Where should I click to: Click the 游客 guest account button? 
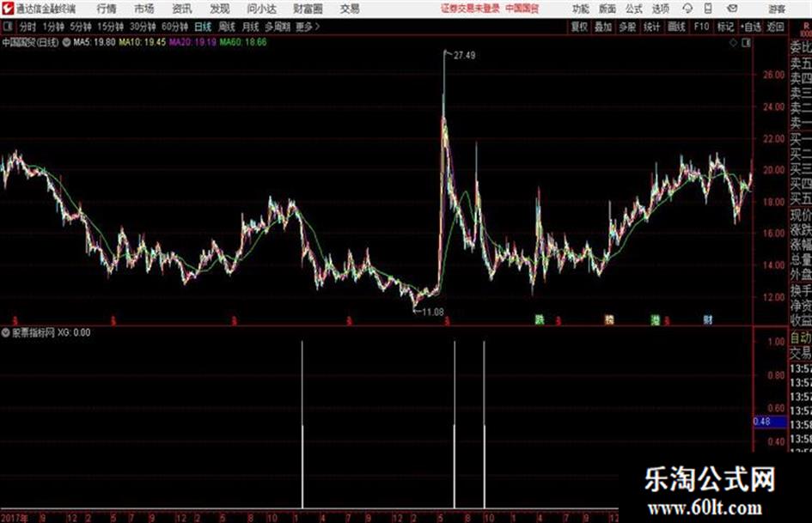776,9
